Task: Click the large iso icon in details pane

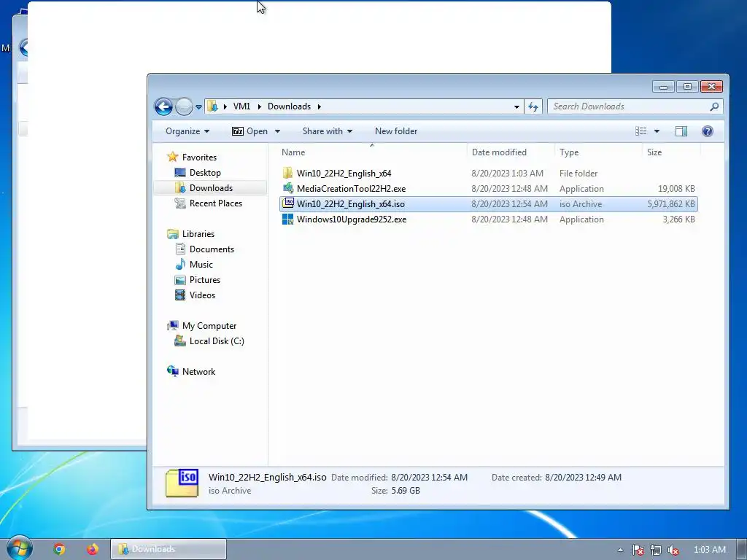Action: [182, 483]
